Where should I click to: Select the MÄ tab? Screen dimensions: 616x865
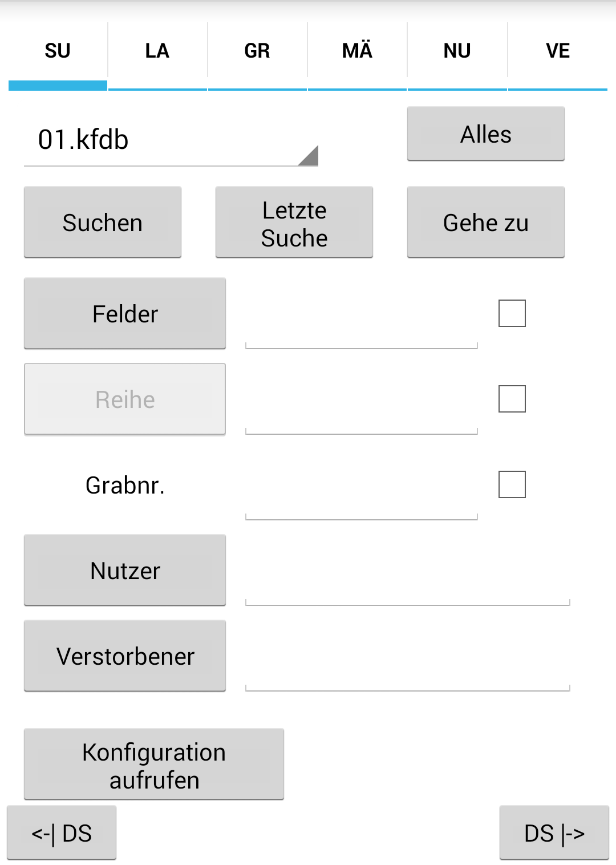point(357,51)
